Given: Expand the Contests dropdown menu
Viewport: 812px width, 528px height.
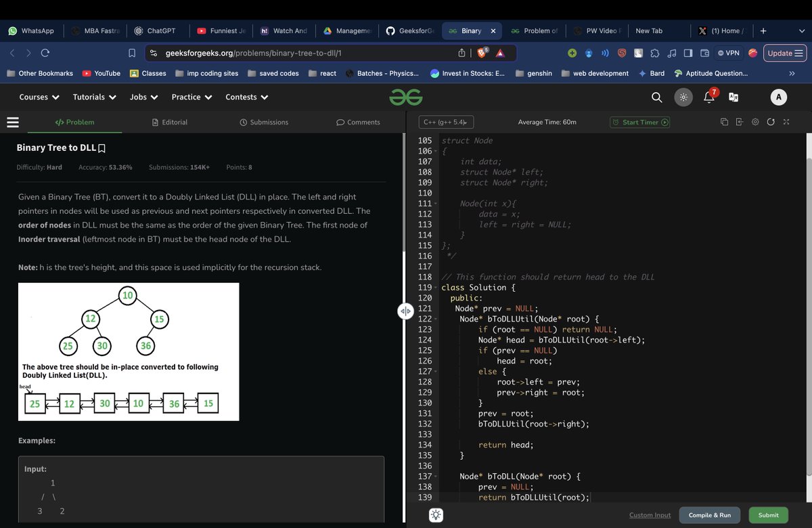Looking at the screenshot, I should [x=247, y=97].
